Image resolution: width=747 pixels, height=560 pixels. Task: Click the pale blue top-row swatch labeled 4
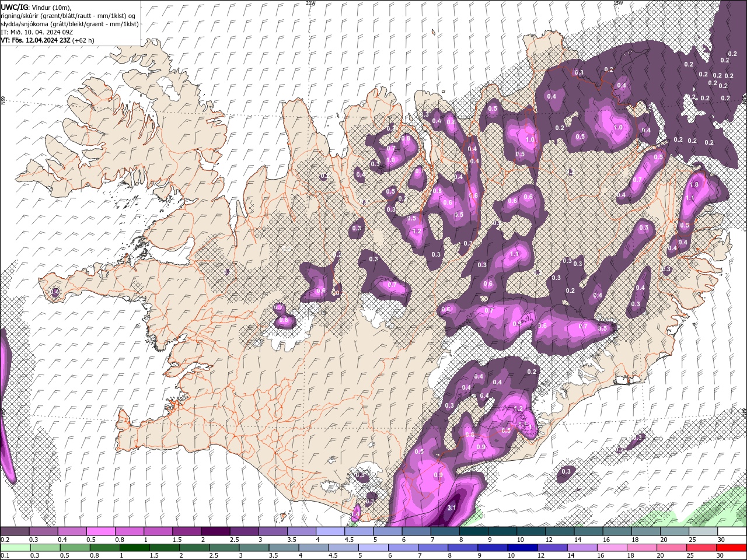pos(330,531)
